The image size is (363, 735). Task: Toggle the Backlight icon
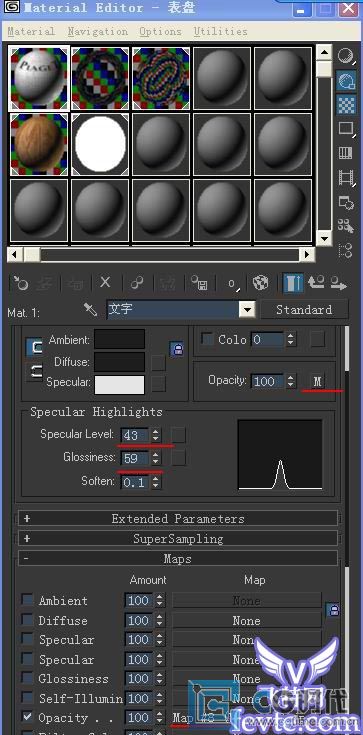click(346, 81)
